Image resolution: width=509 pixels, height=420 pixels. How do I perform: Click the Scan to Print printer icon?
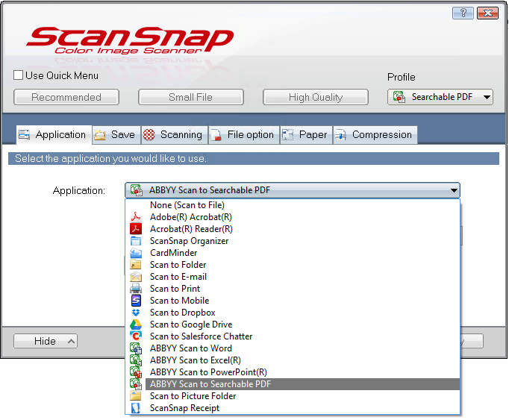[x=136, y=289]
